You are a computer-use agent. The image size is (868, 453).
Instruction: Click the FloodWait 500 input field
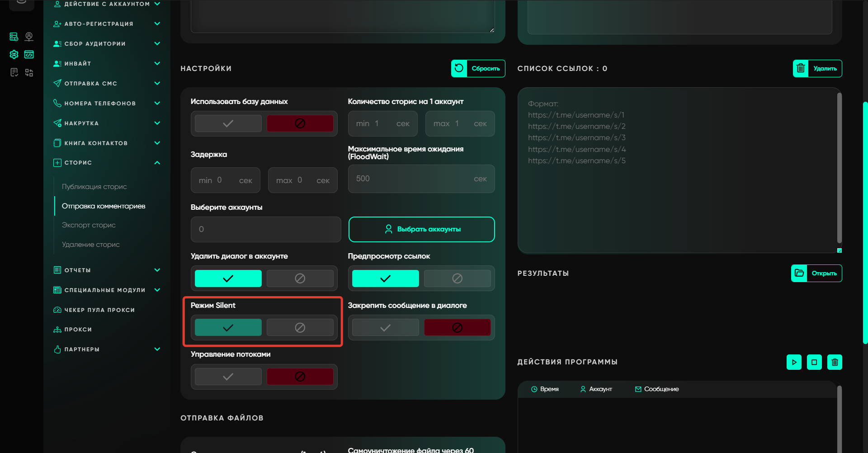[x=411, y=179]
